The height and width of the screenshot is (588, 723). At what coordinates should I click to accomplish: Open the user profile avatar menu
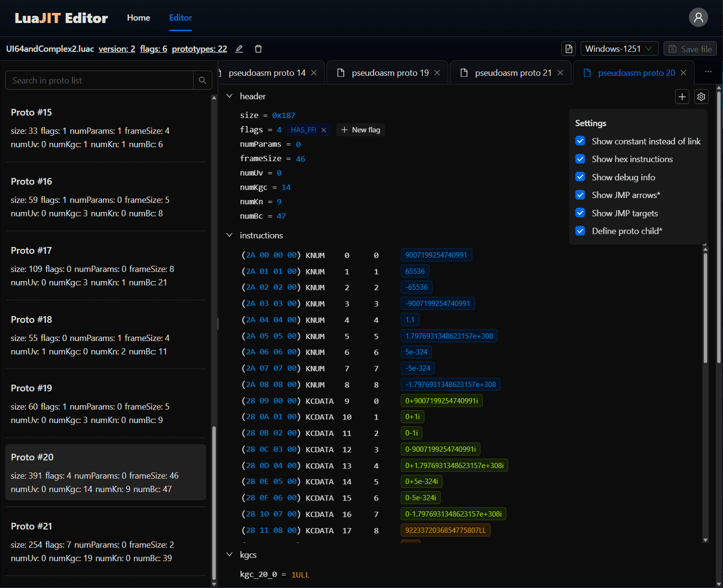click(x=699, y=17)
